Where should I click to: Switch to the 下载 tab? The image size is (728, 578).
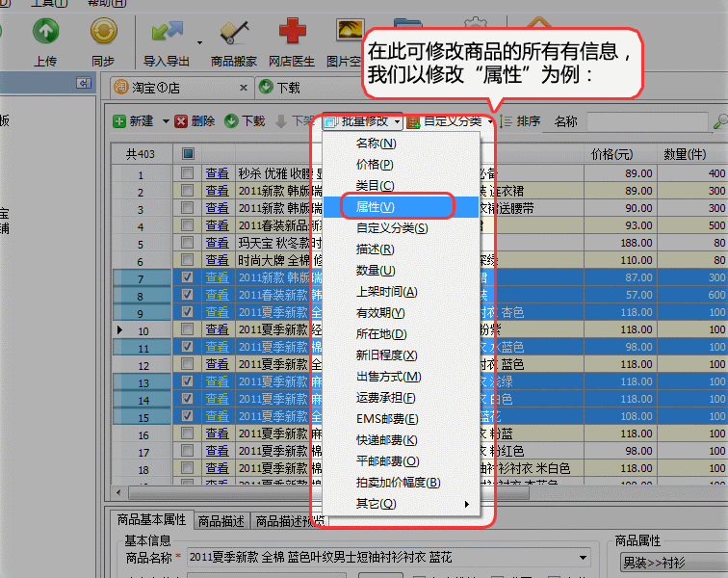click(280, 88)
